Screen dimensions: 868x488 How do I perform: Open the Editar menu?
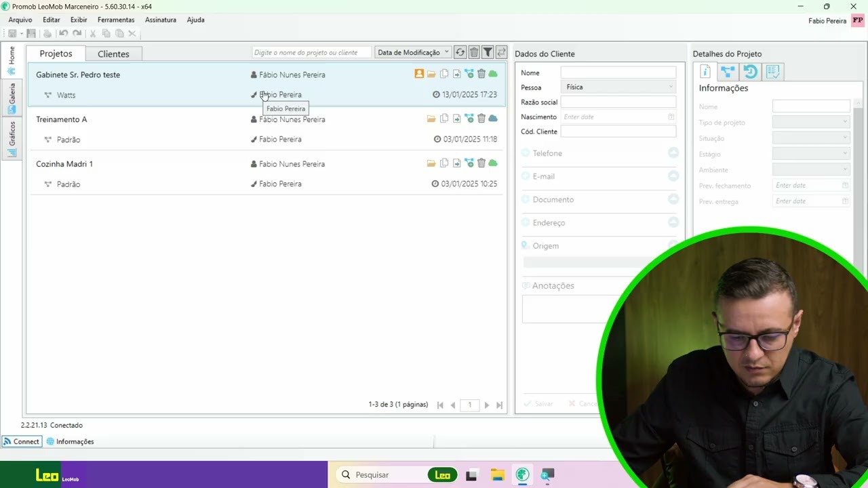pos(52,20)
